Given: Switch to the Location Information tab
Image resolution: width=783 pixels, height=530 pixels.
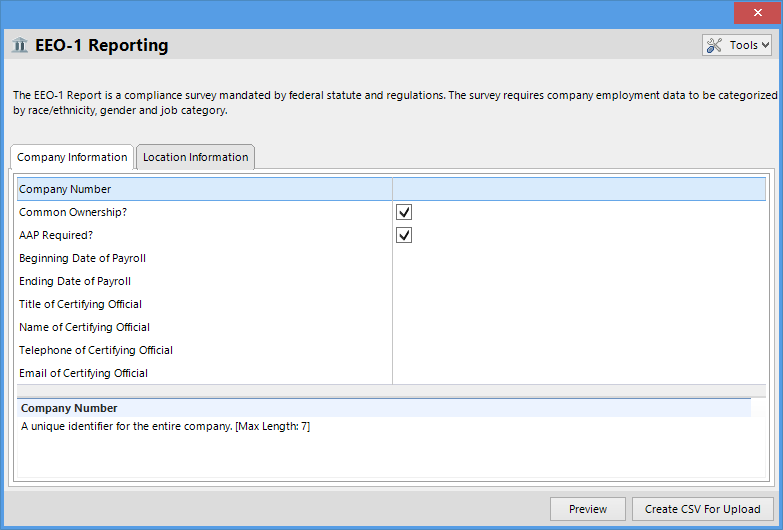Looking at the screenshot, I should pos(195,157).
